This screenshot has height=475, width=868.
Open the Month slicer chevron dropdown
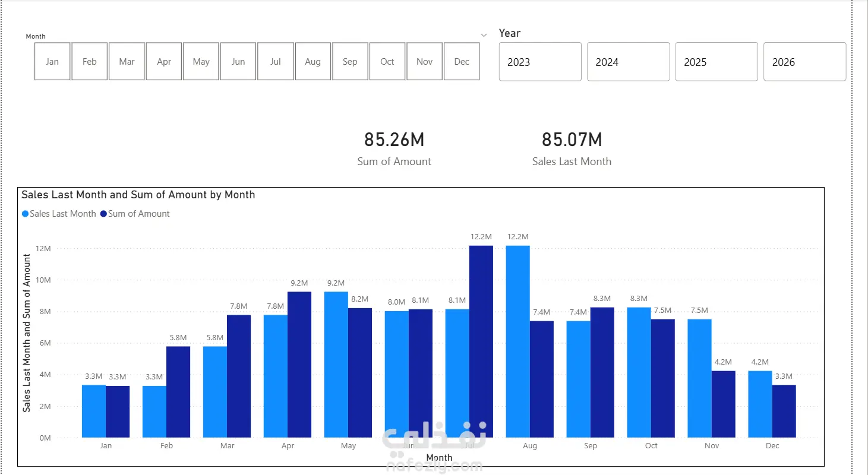(484, 36)
